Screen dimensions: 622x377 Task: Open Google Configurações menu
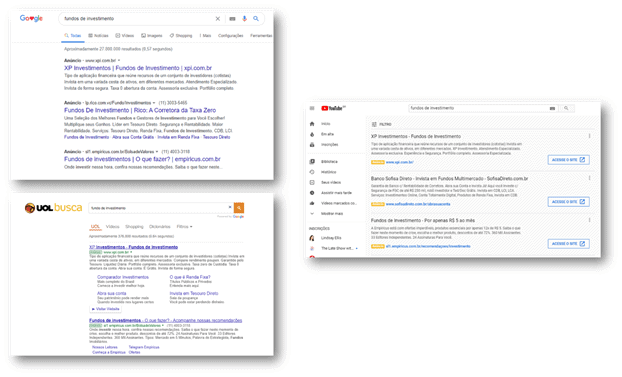point(230,36)
